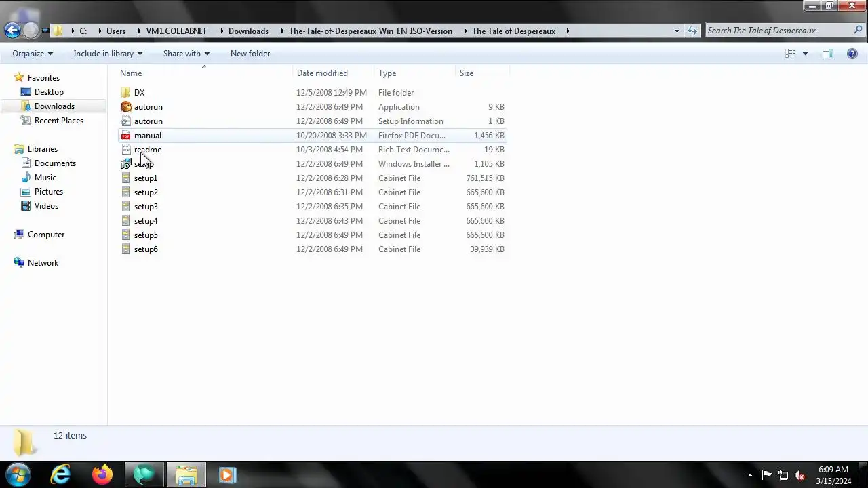This screenshot has height=488, width=868.
Task: Open Network in the navigation pane
Action: click(43, 263)
